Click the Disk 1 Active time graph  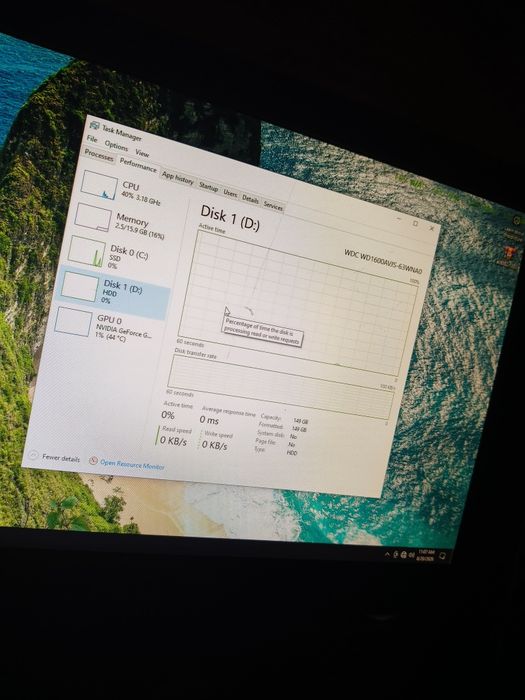click(297, 304)
